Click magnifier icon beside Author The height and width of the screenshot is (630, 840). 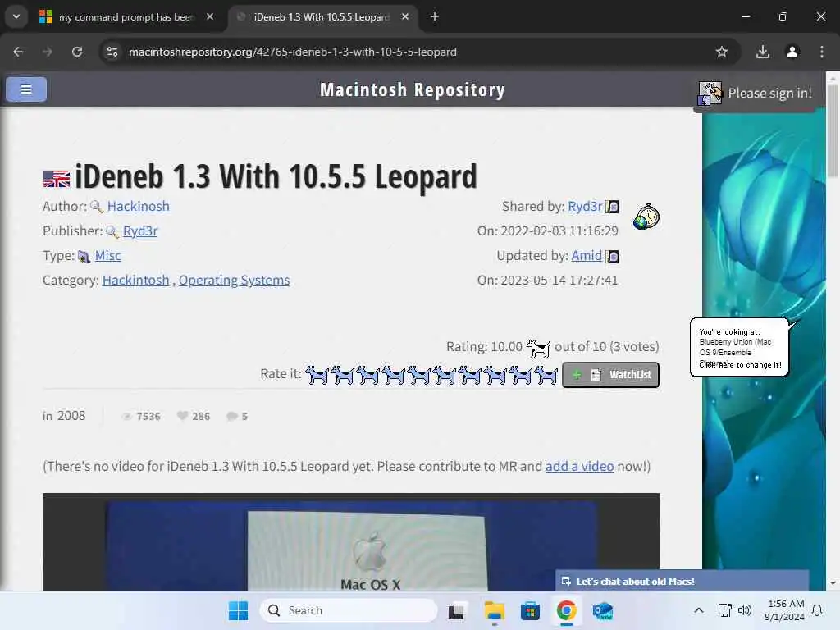[97, 207]
